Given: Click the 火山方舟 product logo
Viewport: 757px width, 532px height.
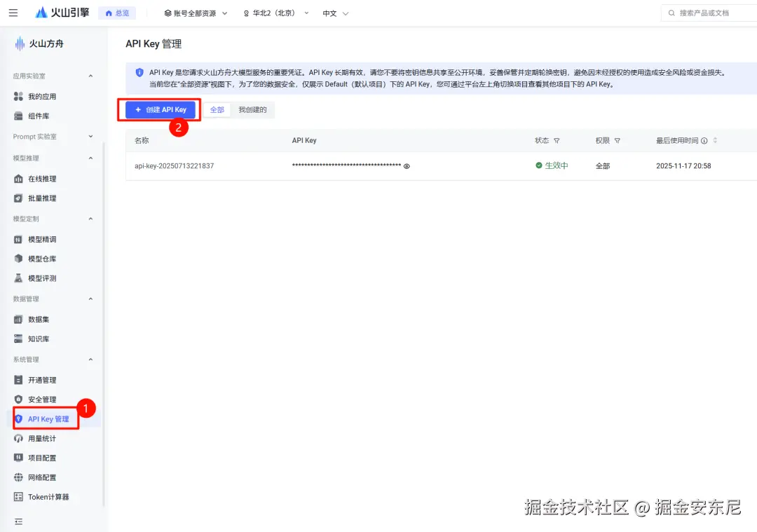Looking at the screenshot, I should (39, 43).
